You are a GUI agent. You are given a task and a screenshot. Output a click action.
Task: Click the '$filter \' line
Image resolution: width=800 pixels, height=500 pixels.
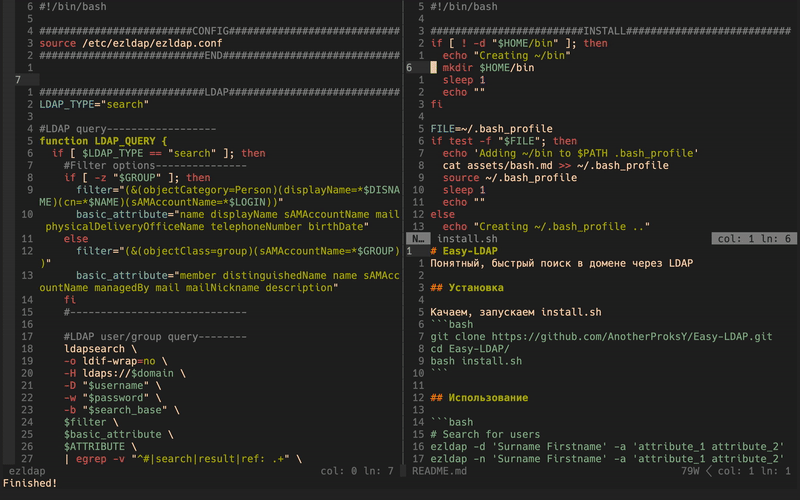pyautogui.click(x=91, y=422)
